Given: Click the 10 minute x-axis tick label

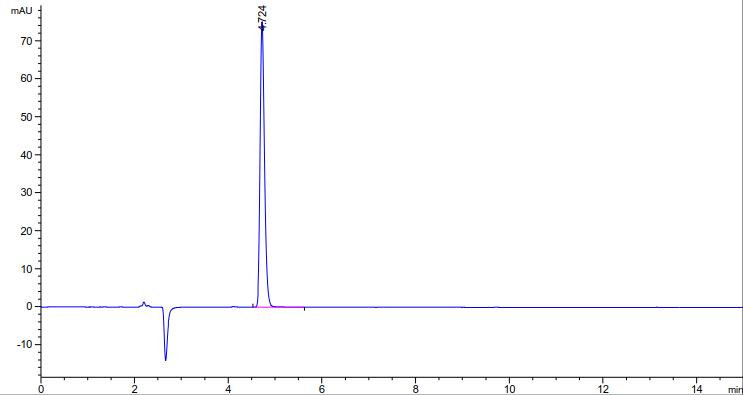Looking at the screenshot, I should pos(509,389).
